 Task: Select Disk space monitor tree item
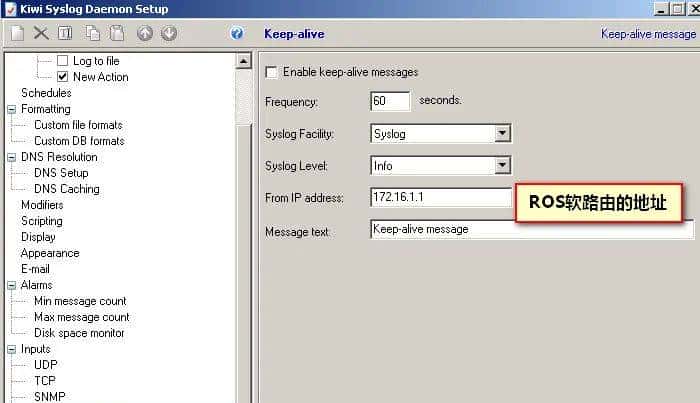79,333
